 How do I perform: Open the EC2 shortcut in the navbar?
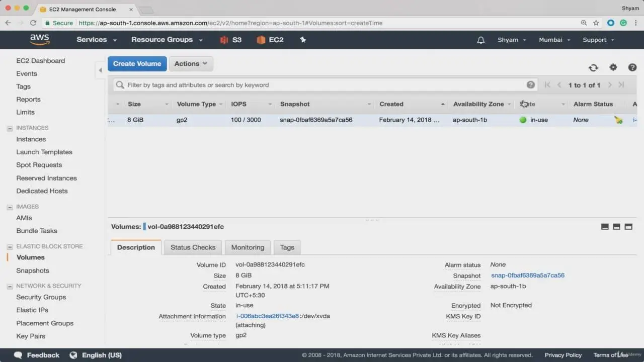(x=270, y=40)
